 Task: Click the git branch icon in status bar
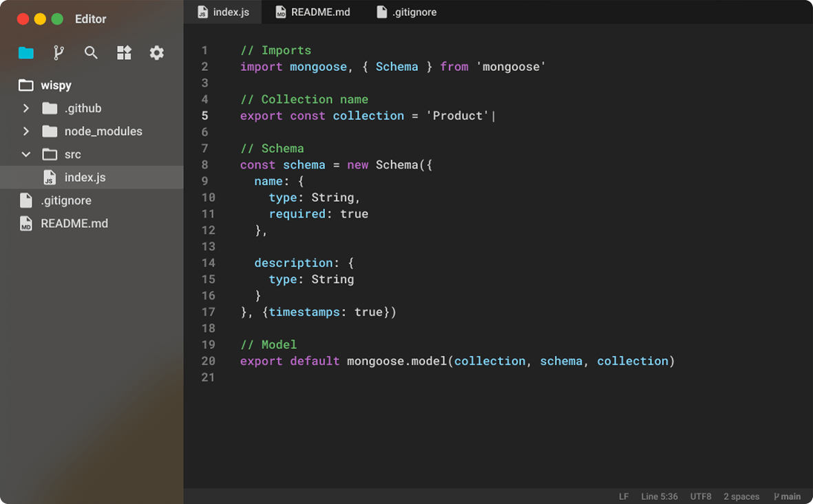coord(777,496)
